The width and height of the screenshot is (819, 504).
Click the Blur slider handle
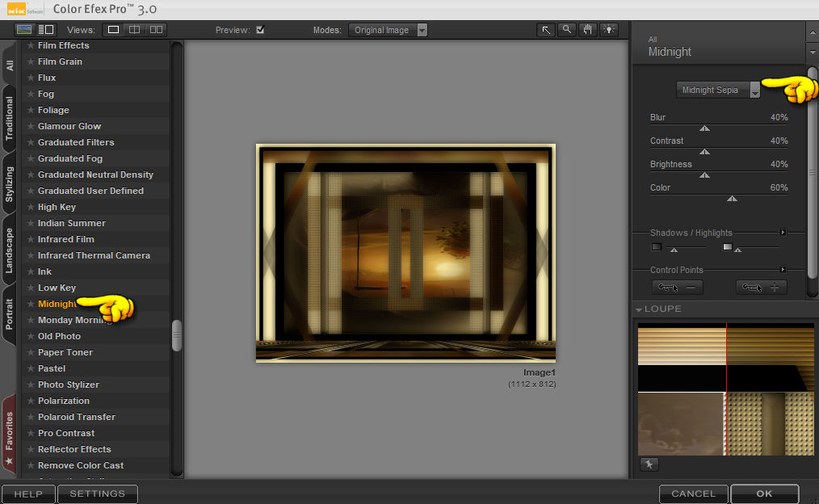tap(704, 128)
